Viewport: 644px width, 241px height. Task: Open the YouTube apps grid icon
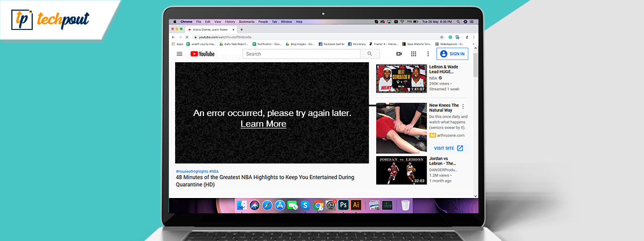point(414,54)
